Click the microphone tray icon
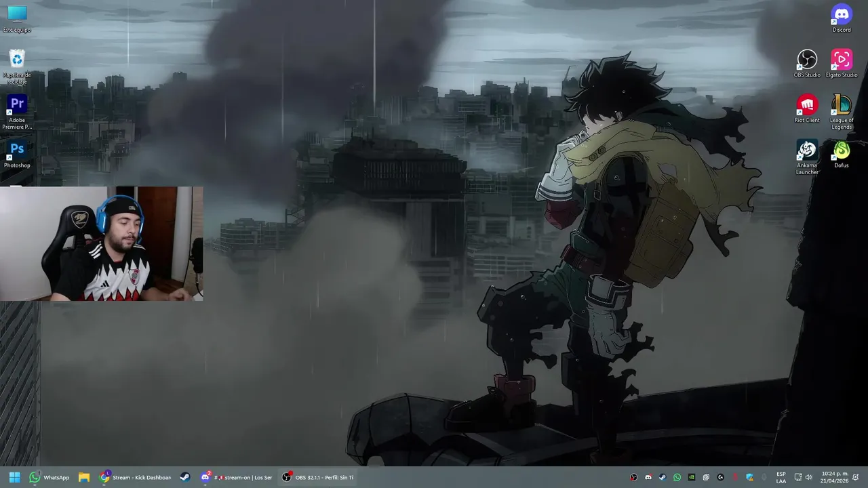Screen dimensions: 868x488 [764, 477]
